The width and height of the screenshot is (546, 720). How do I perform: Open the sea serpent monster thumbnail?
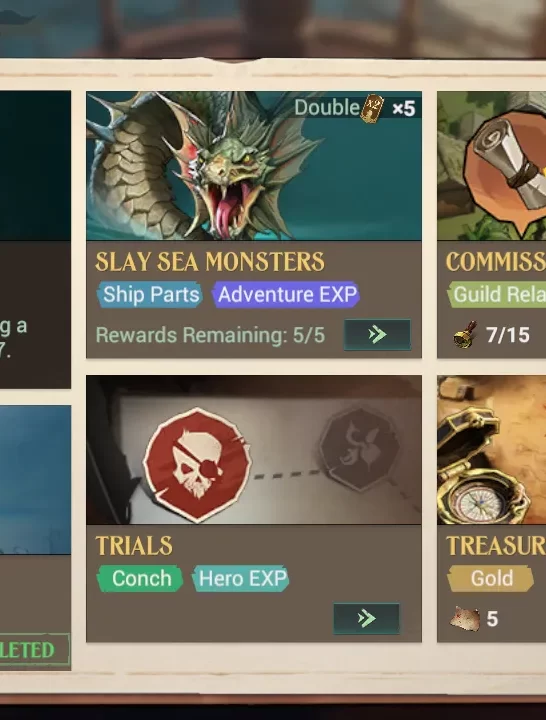click(x=254, y=166)
